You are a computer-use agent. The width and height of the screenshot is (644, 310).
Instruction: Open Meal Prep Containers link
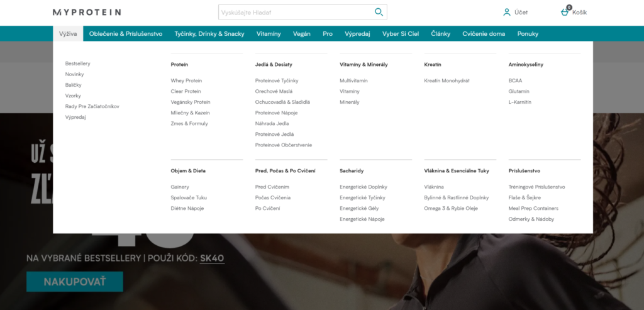tap(533, 208)
